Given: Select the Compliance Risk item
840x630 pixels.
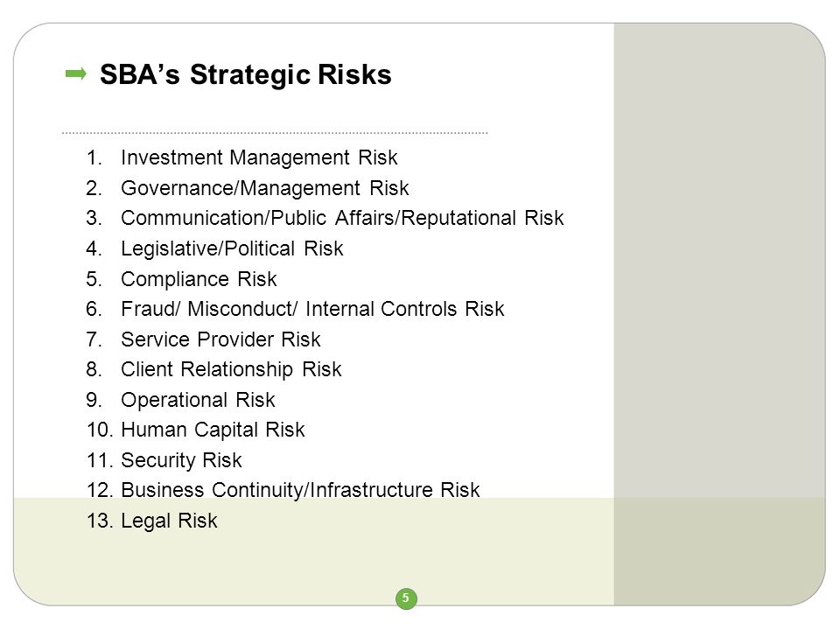Looking at the screenshot, I should [x=199, y=279].
